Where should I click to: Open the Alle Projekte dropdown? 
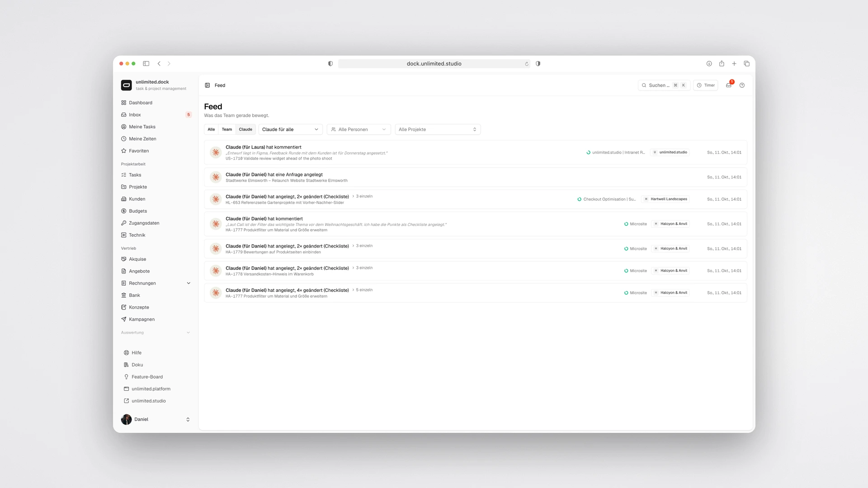point(438,130)
